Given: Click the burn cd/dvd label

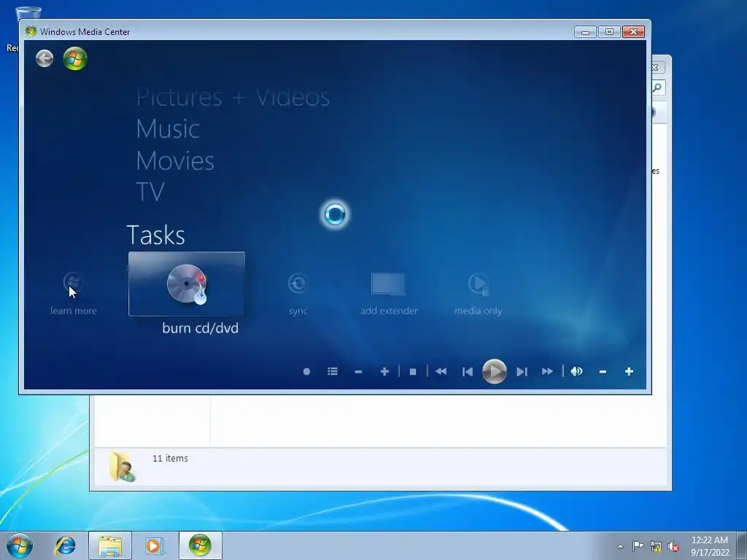Looking at the screenshot, I should (200, 328).
